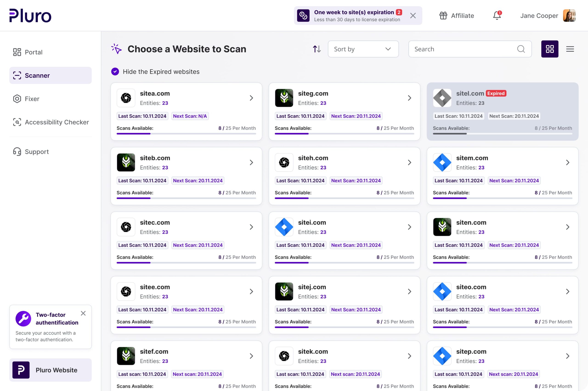Open Support from the sidebar

37,152
